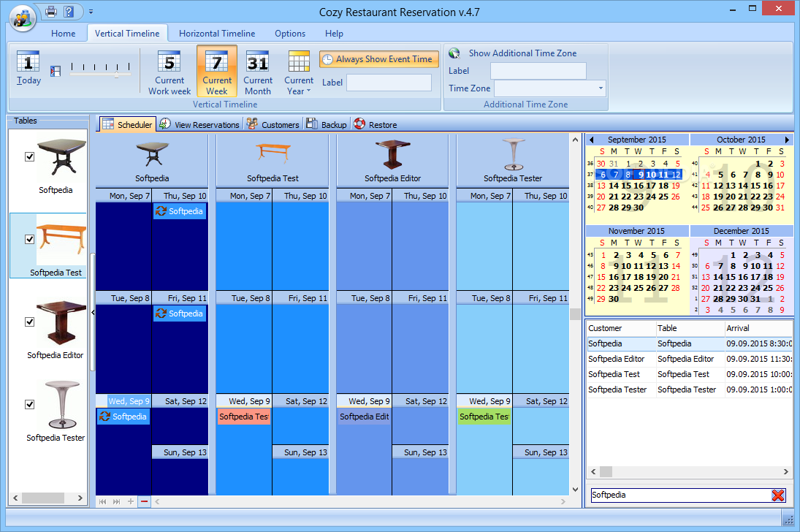Select the Softpedia Editor table image

[61, 323]
